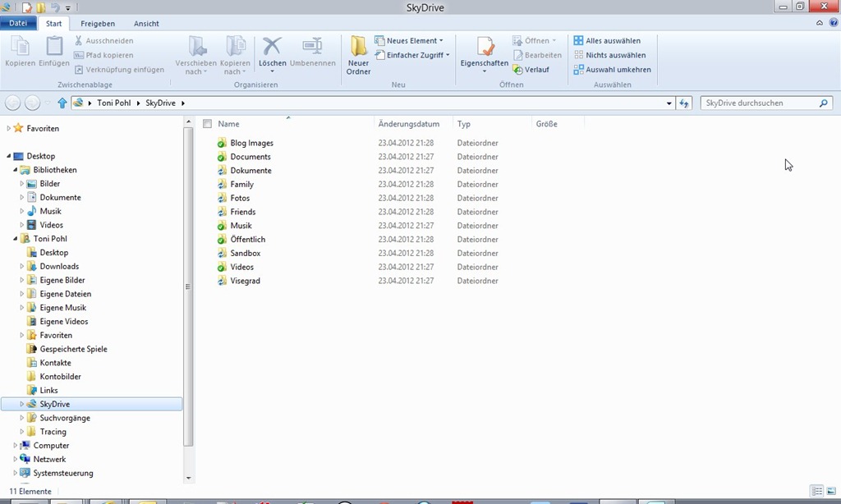Sort by the Änderungsdatum column header
The image size is (841, 504).
(x=409, y=124)
